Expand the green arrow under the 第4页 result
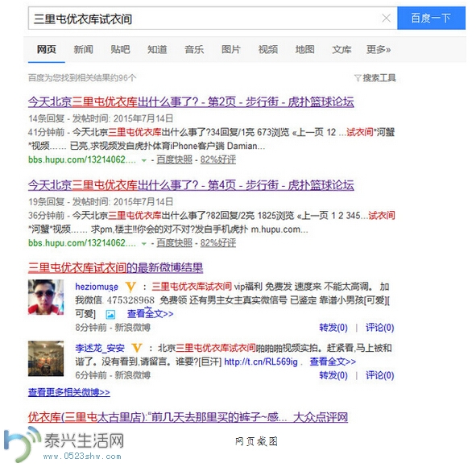 (144, 243)
